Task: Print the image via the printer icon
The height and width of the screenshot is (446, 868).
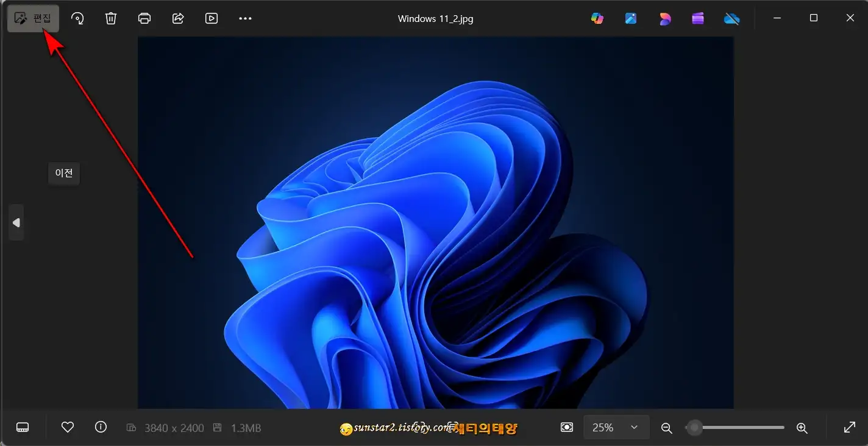Action: (x=144, y=18)
